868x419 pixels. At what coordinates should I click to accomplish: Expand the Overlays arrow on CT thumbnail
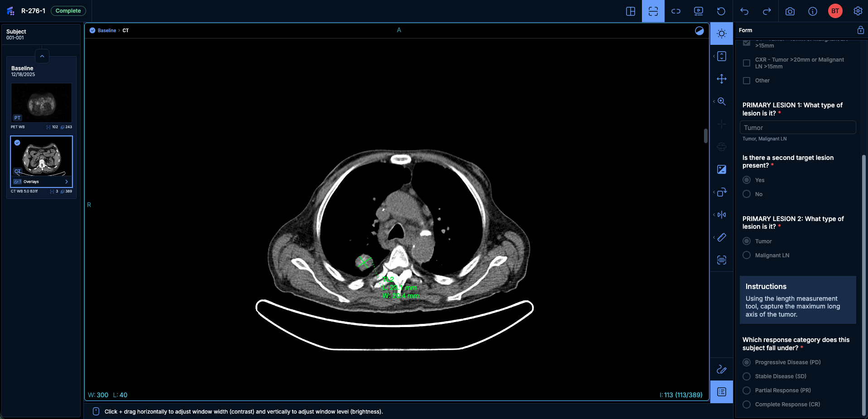pos(67,182)
